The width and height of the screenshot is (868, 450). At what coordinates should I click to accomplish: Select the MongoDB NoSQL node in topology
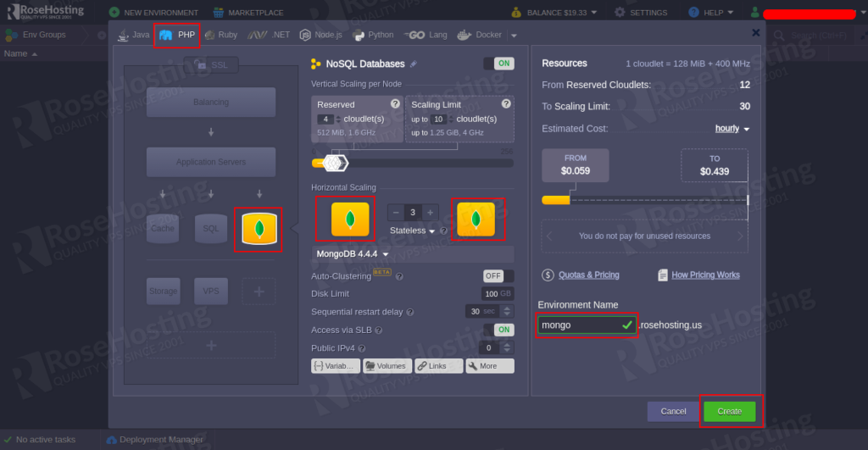point(259,229)
